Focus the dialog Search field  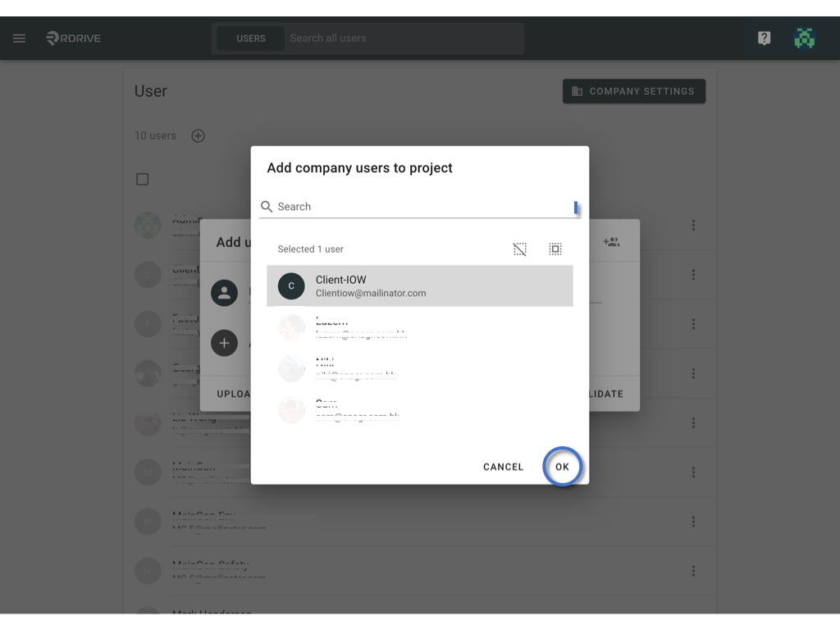coord(420,207)
